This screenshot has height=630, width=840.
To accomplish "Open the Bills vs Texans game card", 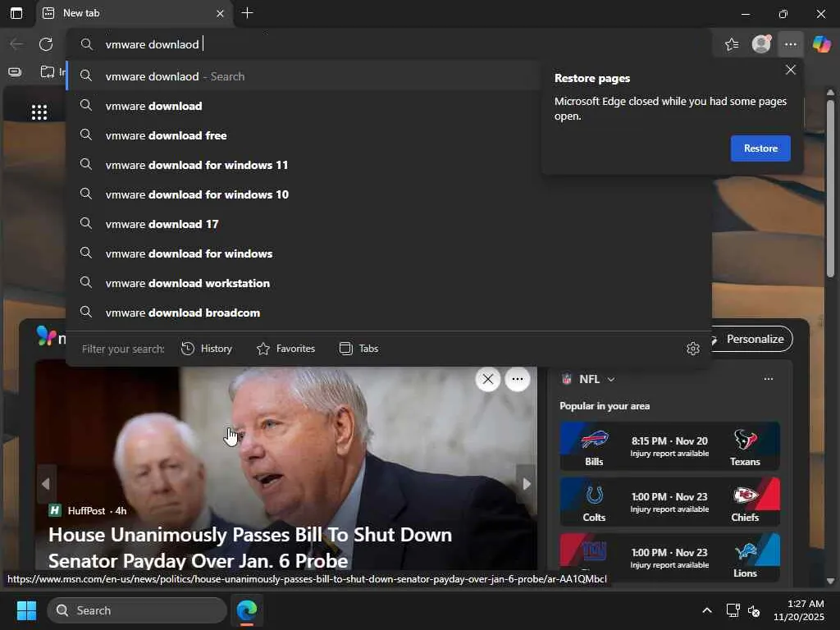I will click(x=669, y=446).
